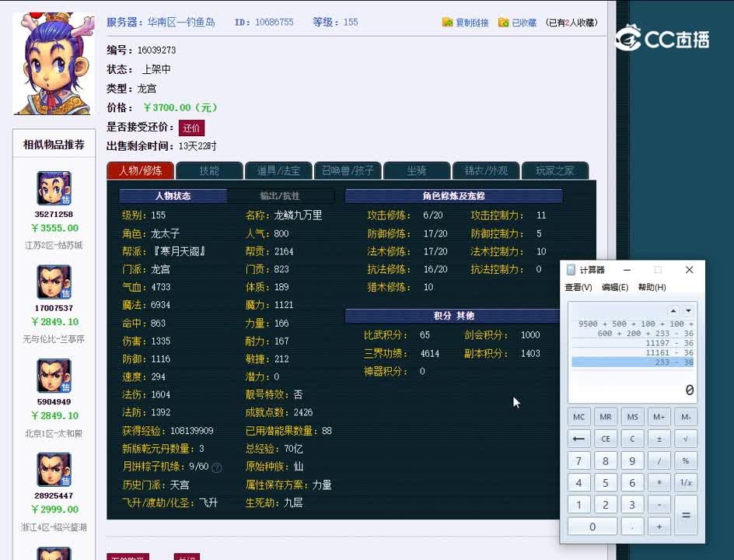Switch to the 召唤兽/孩子 tab
The width and height of the screenshot is (734, 560).
tap(348, 170)
